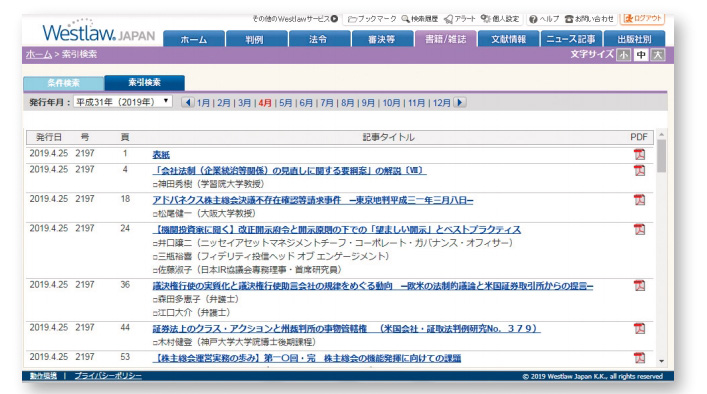Open 【株主総会運営実務の歩み】 article link

click(307, 358)
